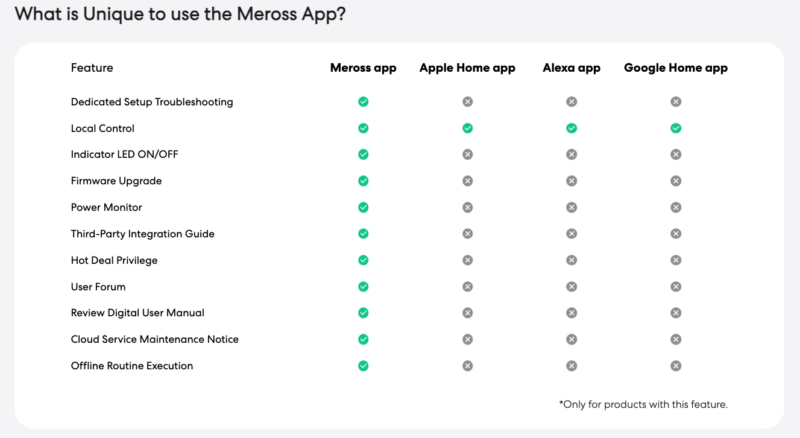This screenshot has height=438, width=800.
Task: Click Google Home cross for Offline Routine Execution
Action: click(x=676, y=366)
